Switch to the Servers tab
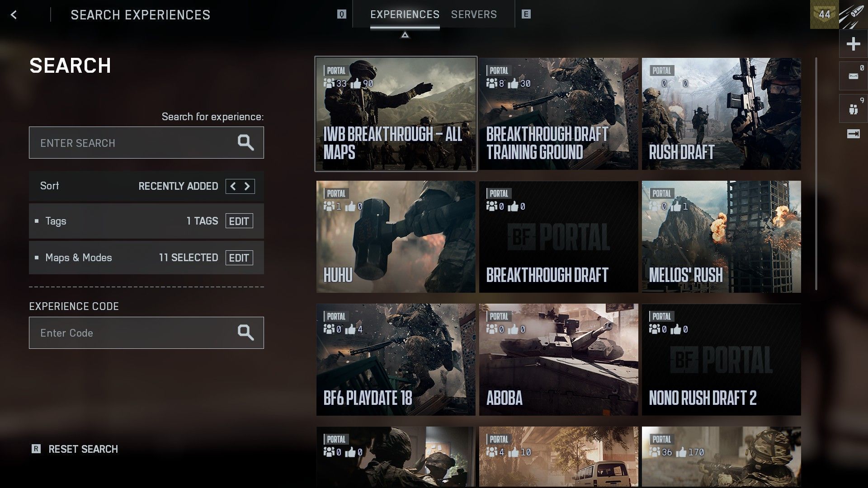 click(474, 14)
